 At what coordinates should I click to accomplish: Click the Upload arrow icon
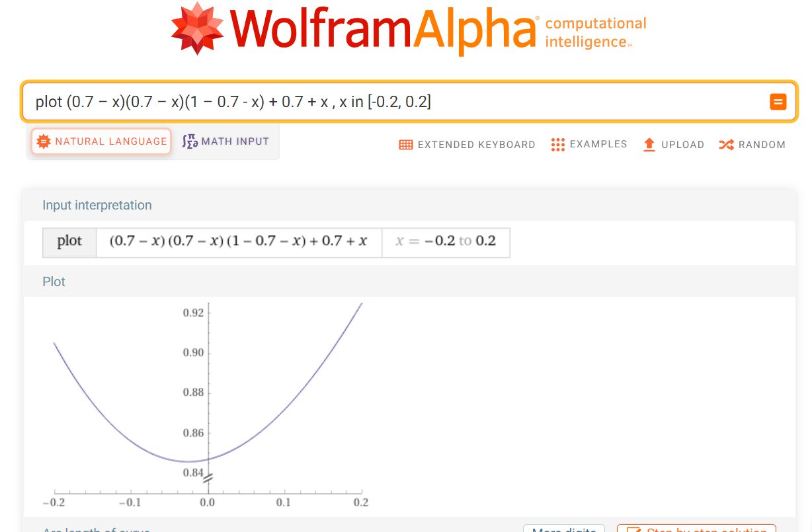(649, 145)
